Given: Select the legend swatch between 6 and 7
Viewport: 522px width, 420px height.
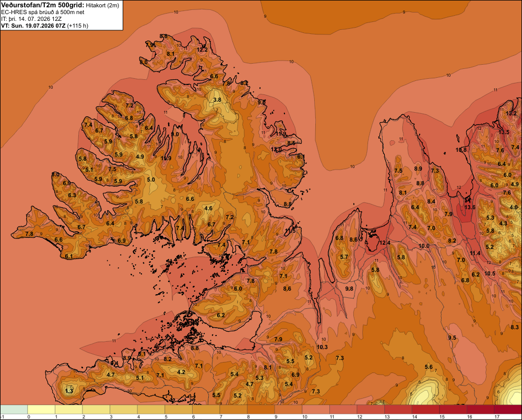Looking at the screenshot, I should tap(206, 410).
